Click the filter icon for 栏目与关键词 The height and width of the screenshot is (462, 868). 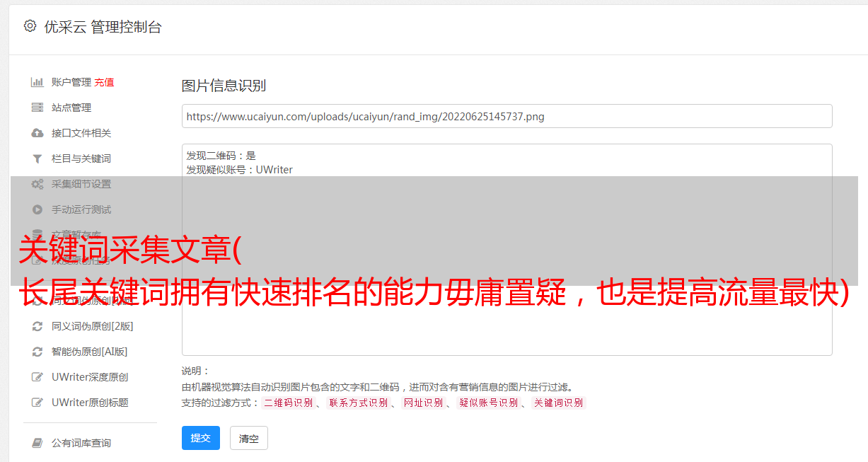click(37, 158)
